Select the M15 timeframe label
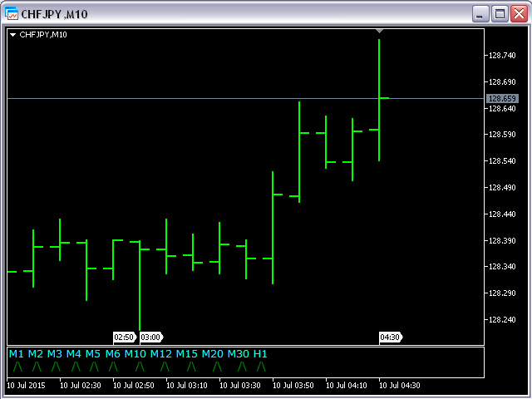The image size is (532, 399). tap(186, 354)
